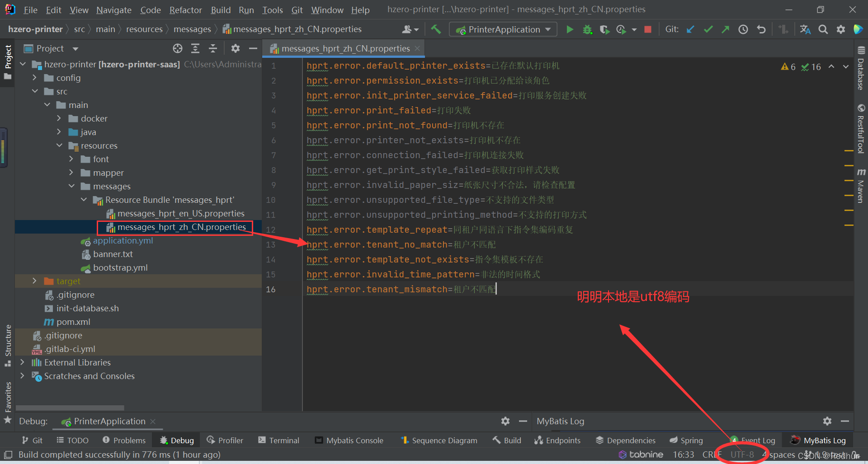Hide the Project panel minus icon

coord(253,48)
